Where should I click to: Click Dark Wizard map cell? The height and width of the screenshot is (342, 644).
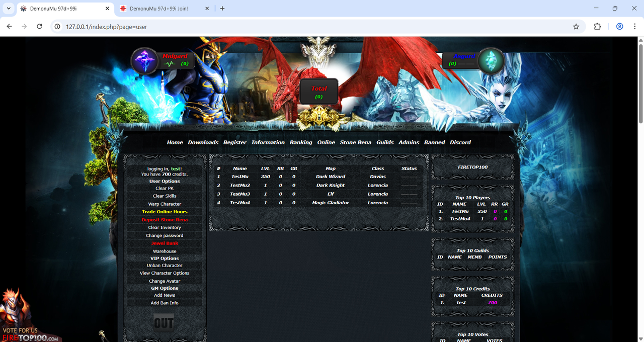point(331,177)
